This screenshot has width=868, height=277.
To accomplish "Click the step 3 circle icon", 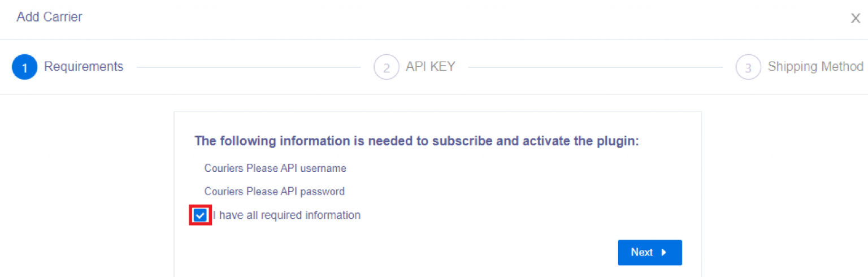I will [748, 67].
